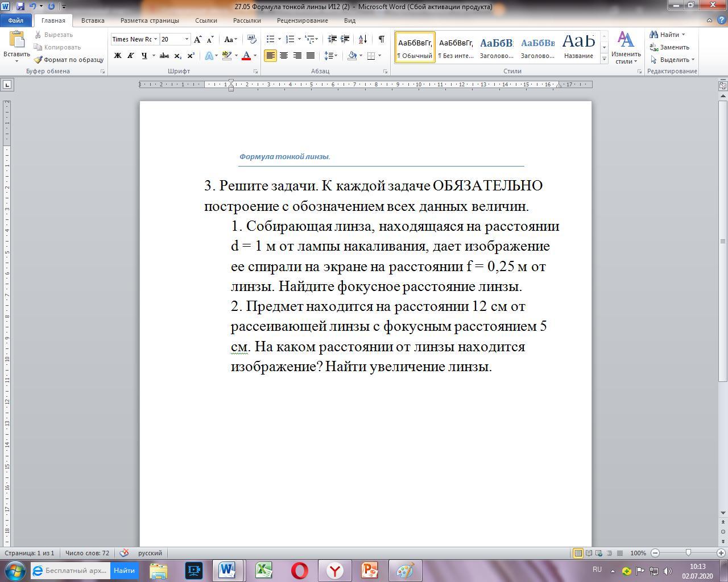Click the zoom slider handle
The width and height of the screenshot is (728, 582).
[x=688, y=553]
